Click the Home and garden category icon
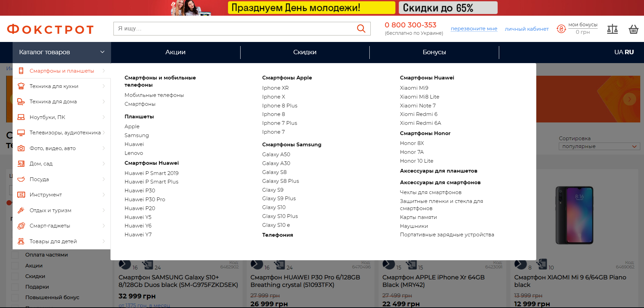Viewport: 644px width, 308px height. point(21,164)
